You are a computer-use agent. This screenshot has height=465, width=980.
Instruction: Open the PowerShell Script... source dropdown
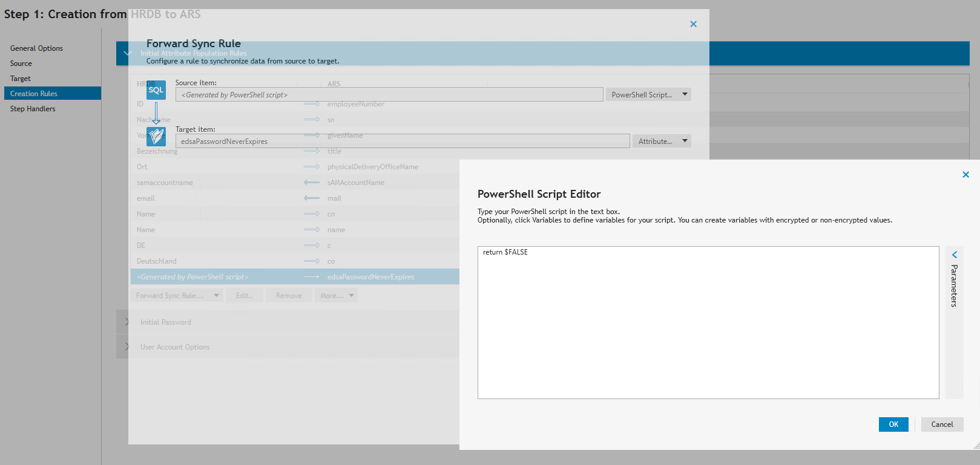(x=648, y=95)
